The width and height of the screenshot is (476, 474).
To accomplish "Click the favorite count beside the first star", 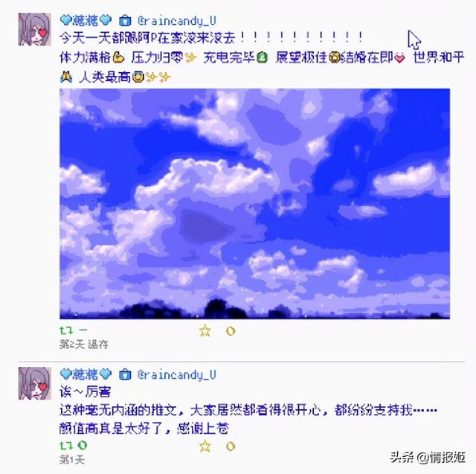I will click(231, 331).
